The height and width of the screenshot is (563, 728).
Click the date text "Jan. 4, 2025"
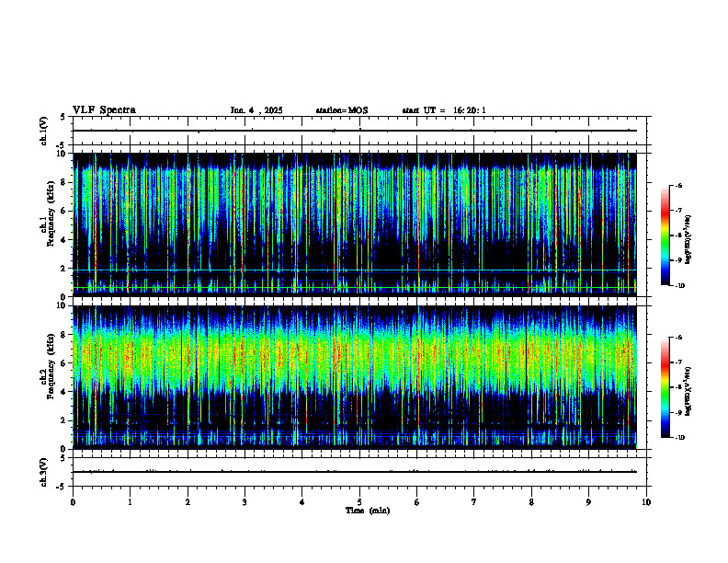point(256,110)
